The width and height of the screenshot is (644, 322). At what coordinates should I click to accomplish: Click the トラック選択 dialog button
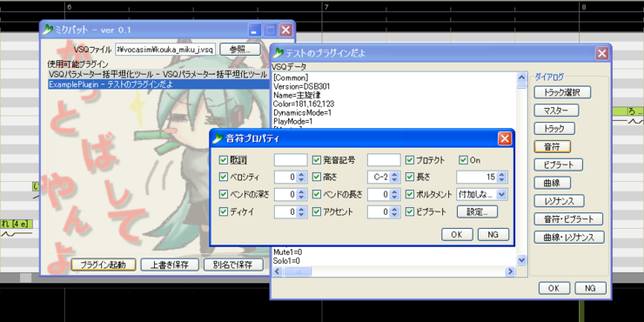coord(562,92)
